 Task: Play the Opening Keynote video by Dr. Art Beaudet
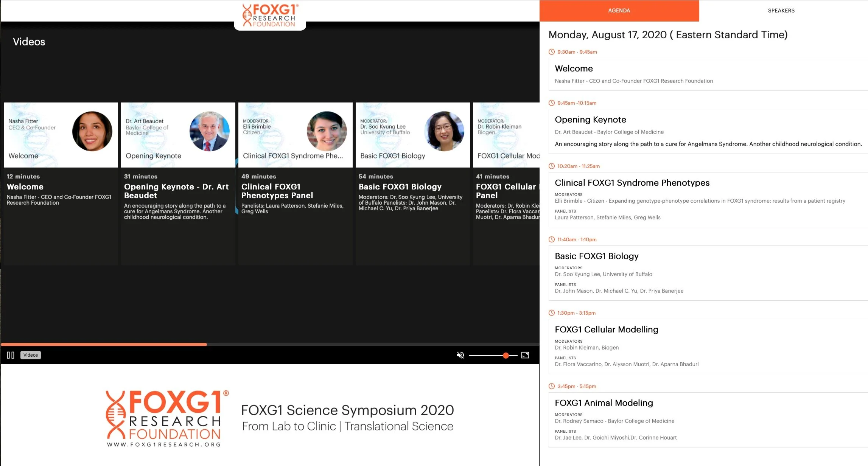coord(178,135)
